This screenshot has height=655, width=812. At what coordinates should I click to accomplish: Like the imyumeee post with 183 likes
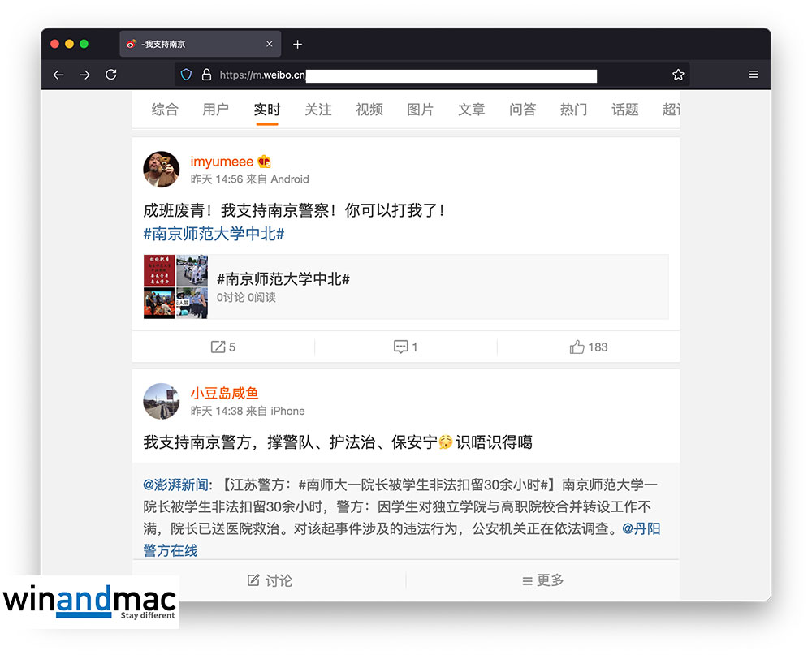589,347
